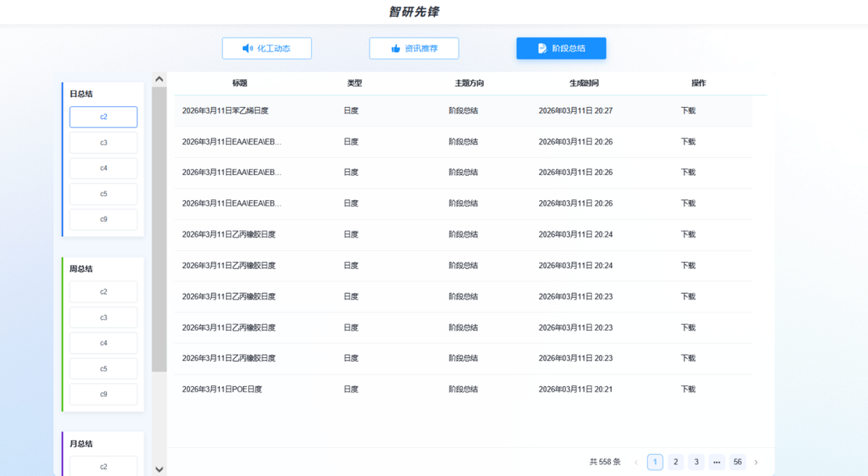Go to pagination page 3

(x=696, y=462)
